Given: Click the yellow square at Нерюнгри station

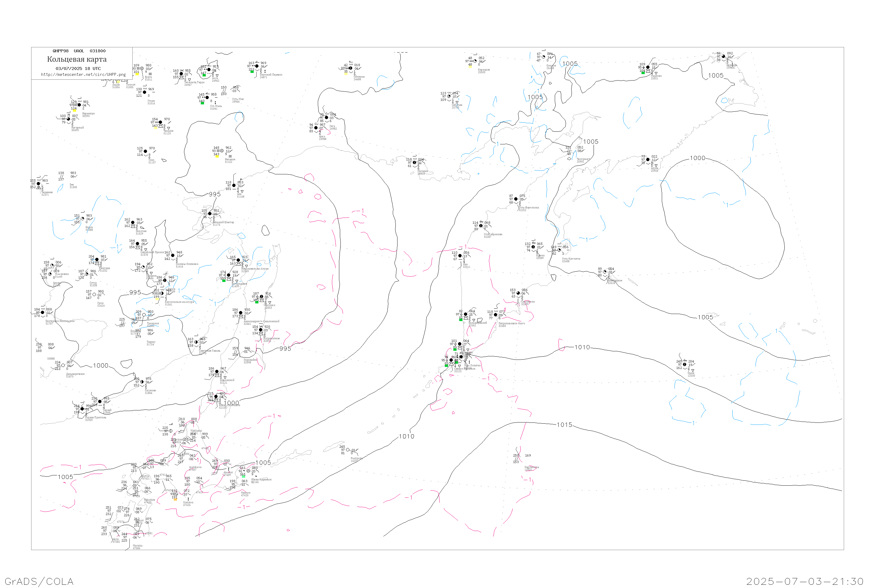Looking at the screenshot, I should 74,111.
